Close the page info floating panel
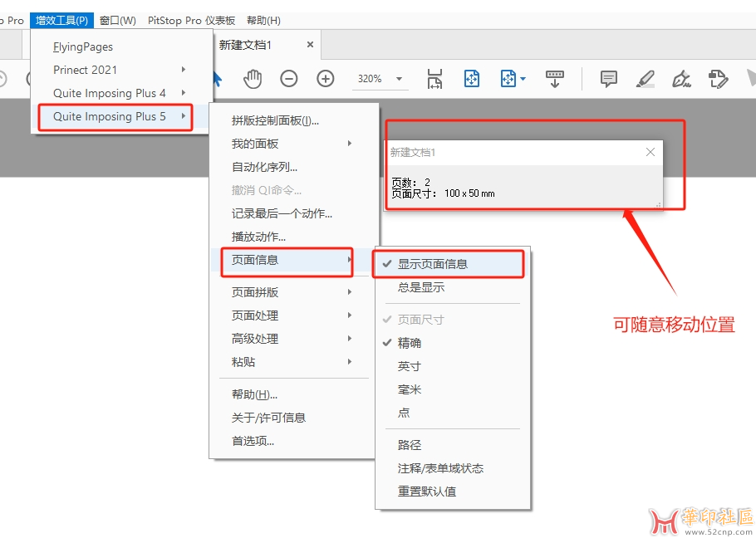Screen dimensions: 756x538 point(650,152)
